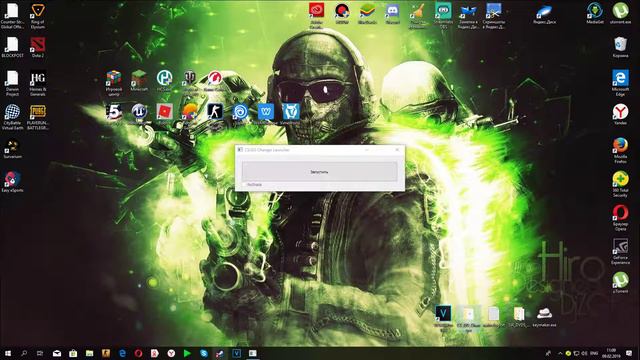
Task: Open Ring of Elysium shortcut
Action: coord(38,16)
